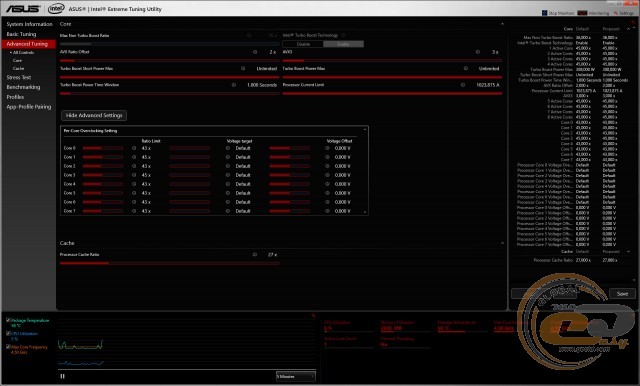Click info icon beside AVX3 value 3 x
Viewport: 640px width, 386px height.
pyautogui.click(x=478, y=52)
